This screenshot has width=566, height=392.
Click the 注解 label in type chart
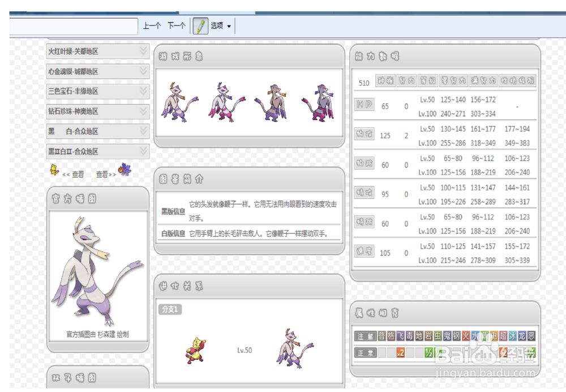(x=365, y=336)
